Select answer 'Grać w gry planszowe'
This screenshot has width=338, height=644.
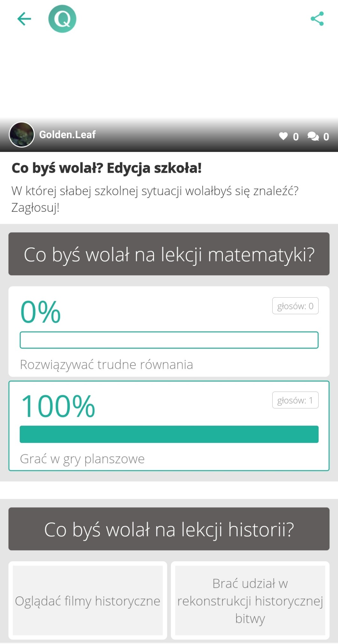pos(82,459)
